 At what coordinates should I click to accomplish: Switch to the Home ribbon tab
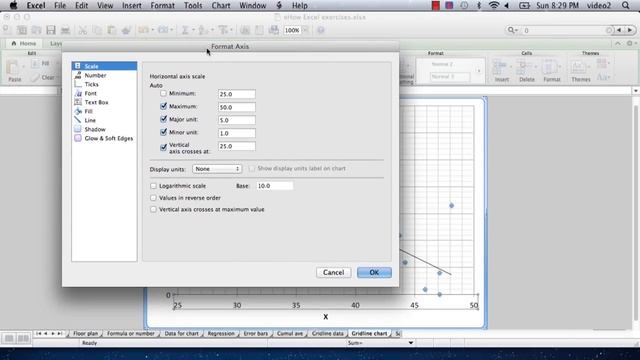pyautogui.click(x=24, y=43)
